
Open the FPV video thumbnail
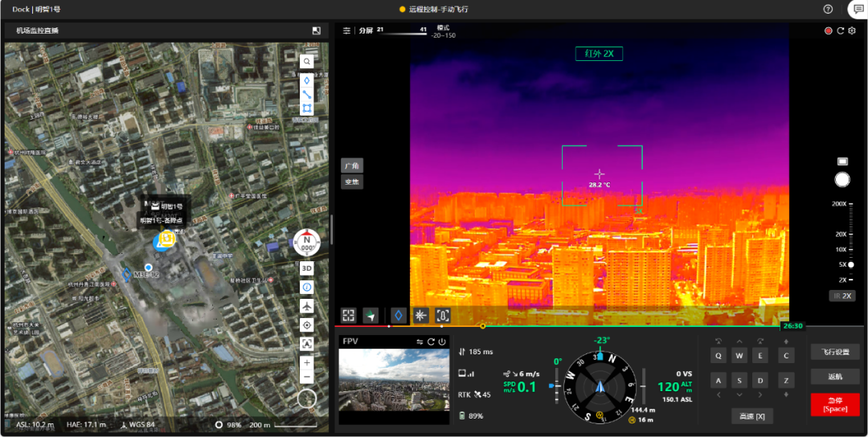pos(394,379)
